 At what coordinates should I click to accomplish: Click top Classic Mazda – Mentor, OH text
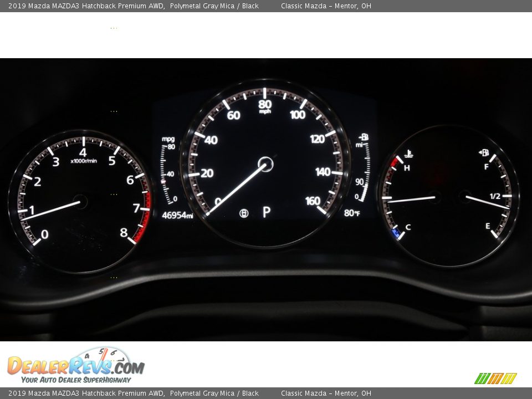[326, 6]
